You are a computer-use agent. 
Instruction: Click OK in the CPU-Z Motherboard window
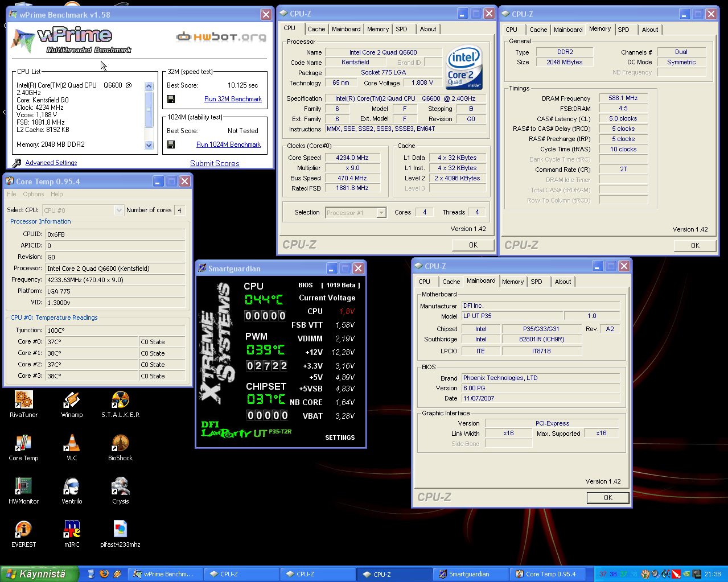tap(608, 498)
